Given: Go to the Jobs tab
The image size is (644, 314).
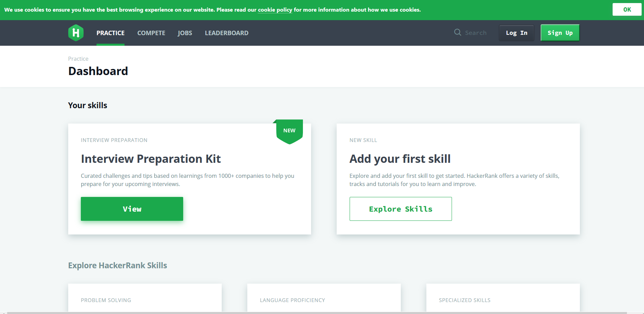Looking at the screenshot, I should [185, 33].
